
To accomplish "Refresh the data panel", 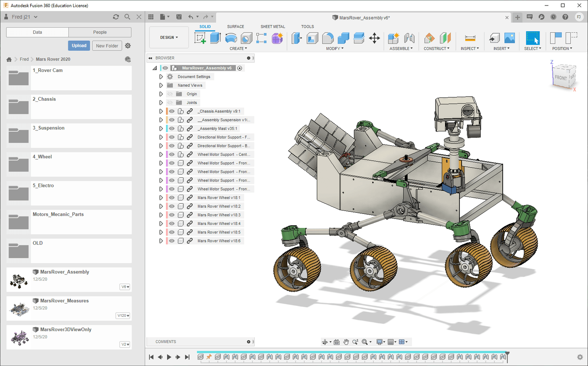I will coord(116,17).
